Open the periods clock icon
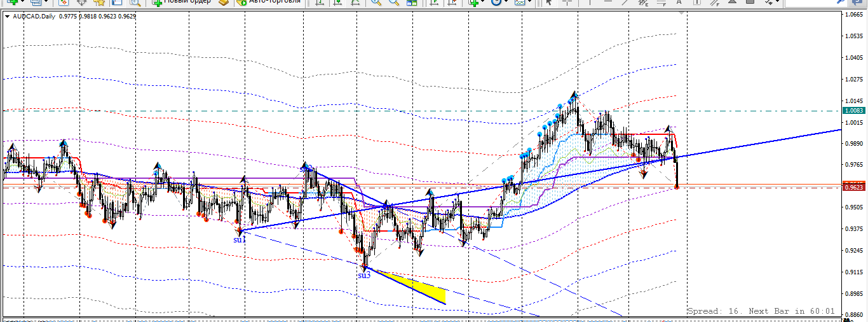 pyautogui.click(x=496, y=3)
